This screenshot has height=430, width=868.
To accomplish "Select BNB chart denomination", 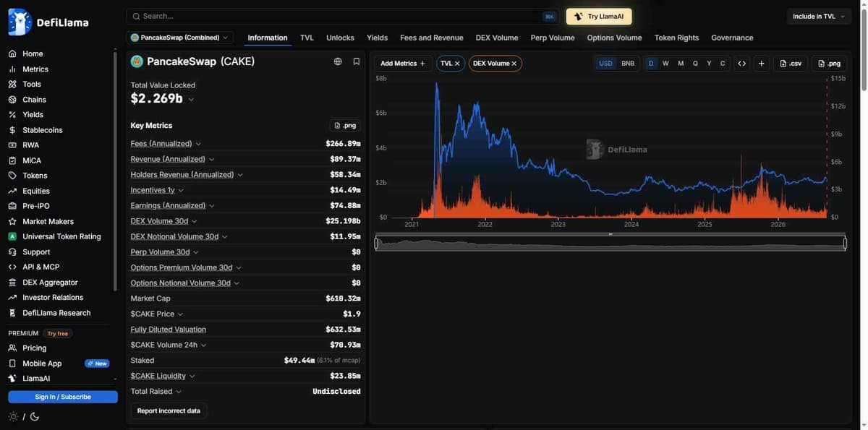I will (628, 64).
